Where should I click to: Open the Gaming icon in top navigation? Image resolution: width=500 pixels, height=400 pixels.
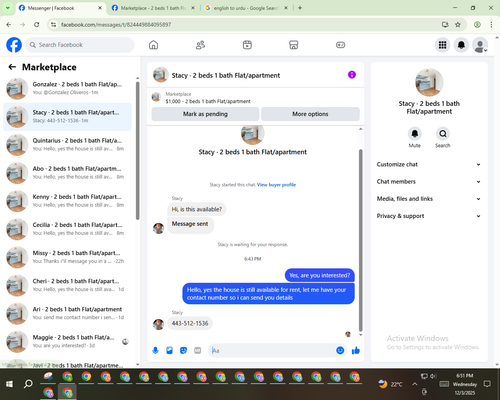340,45
